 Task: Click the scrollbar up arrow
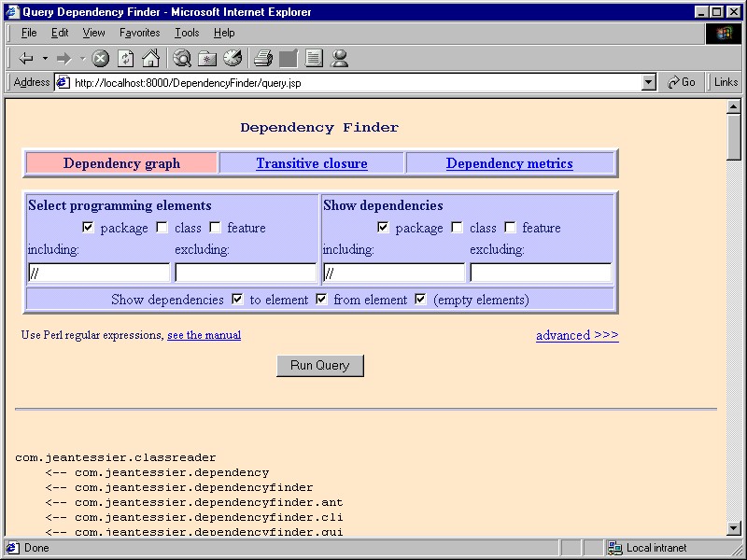pyautogui.click(x=734, y=106)
